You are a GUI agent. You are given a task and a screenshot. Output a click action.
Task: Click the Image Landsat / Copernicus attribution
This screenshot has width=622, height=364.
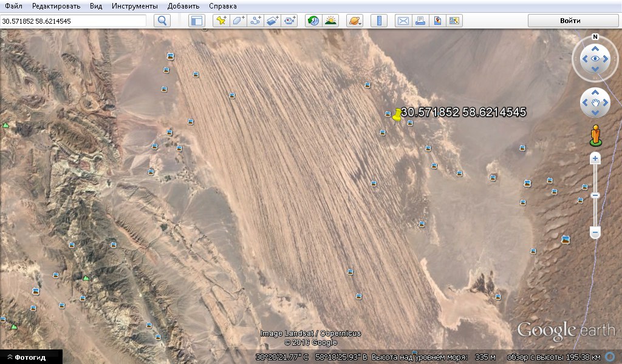coord(310,333)
